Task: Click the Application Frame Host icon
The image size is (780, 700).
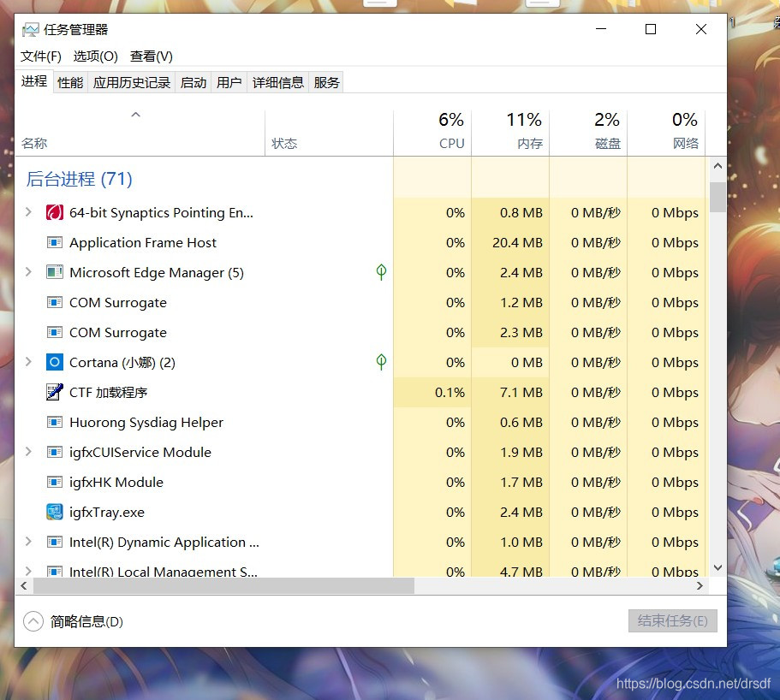Action: [54, 243]
